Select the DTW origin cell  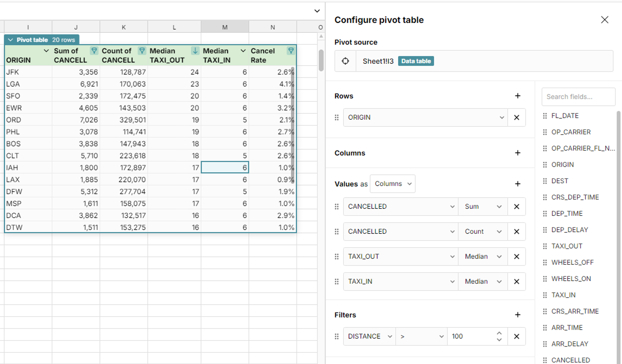(28, 227)
